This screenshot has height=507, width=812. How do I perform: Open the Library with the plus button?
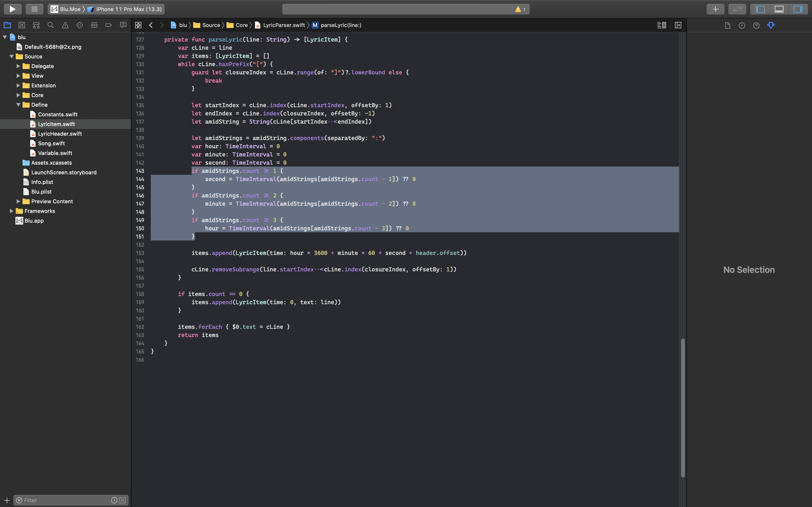(716, 9)
